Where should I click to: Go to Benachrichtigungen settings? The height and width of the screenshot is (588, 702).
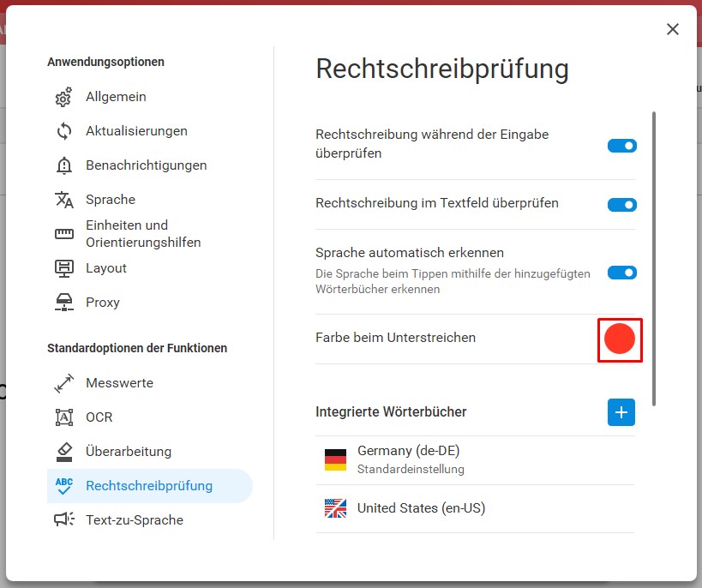click(149, 165)
